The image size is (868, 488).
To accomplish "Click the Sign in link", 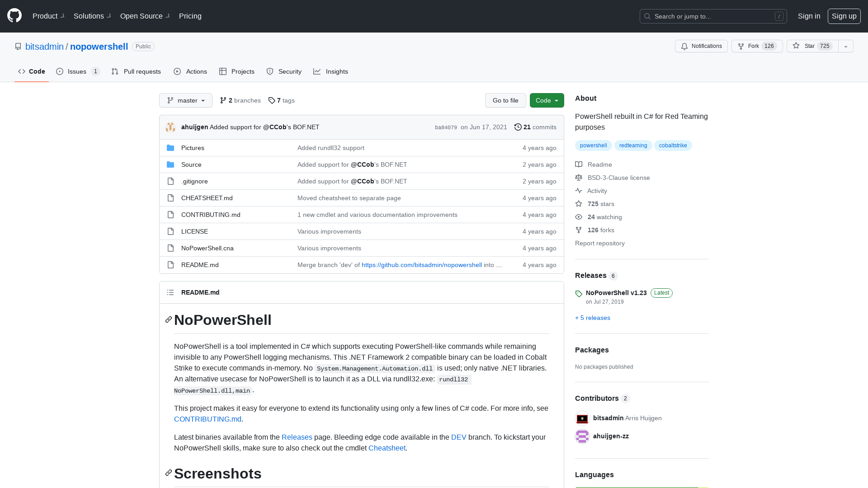I will pyautogui.click(x=809, y=16).
